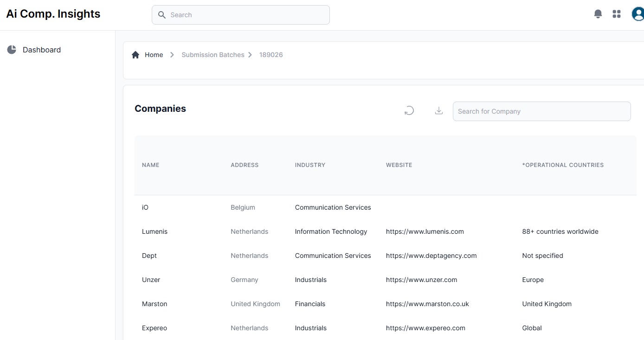Click Communication Services in Dept row

(x=333, y=256)
